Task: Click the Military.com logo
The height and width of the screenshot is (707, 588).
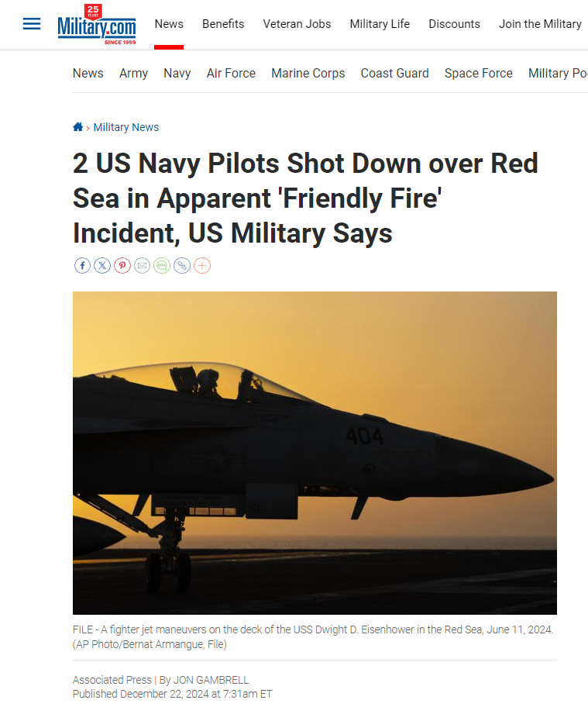Action: [x=96, y=24]
